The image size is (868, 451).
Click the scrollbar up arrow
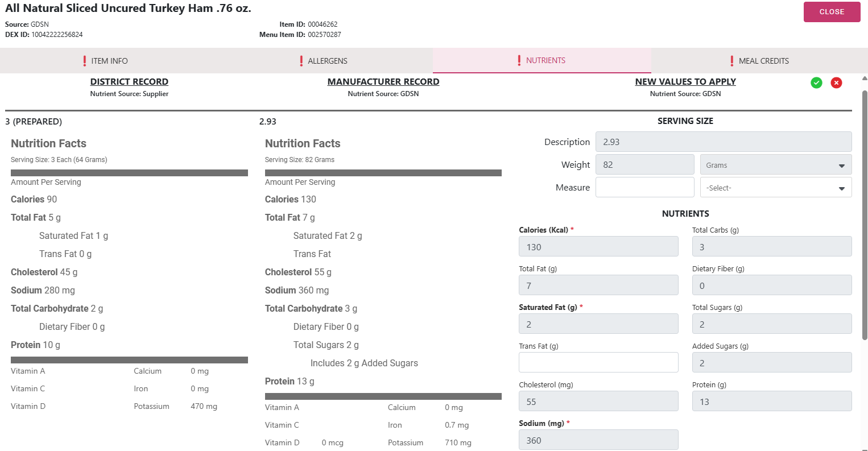click(x=865, y=78)
